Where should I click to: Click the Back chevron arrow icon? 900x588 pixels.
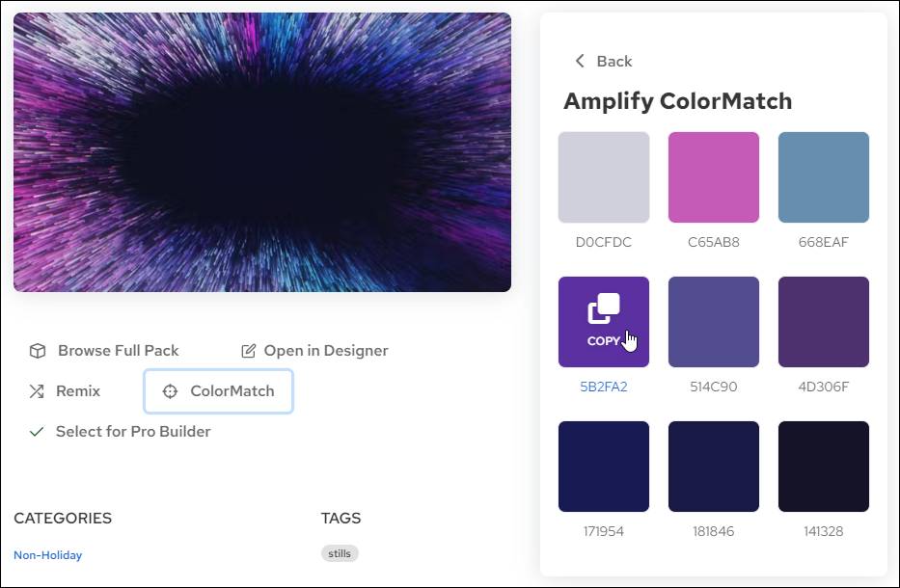click(580, 61)
